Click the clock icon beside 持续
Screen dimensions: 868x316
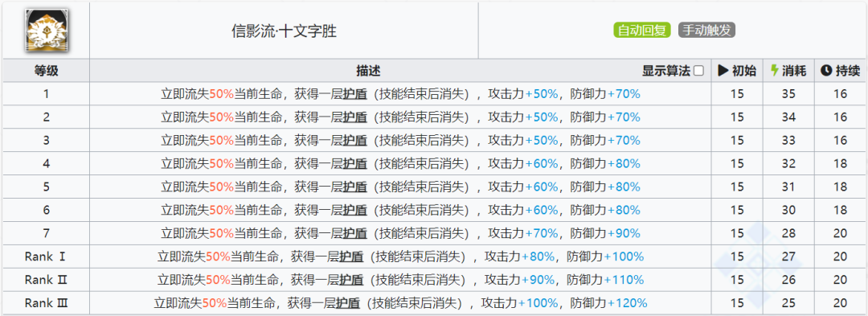(x=826, y=71)
